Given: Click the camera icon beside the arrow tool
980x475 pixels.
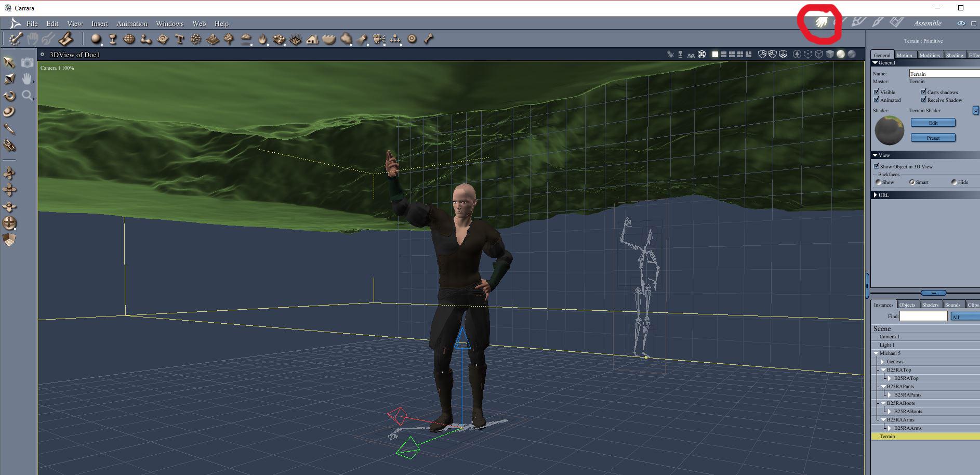Looking at the screenshot, I should (x=27, y=63).
